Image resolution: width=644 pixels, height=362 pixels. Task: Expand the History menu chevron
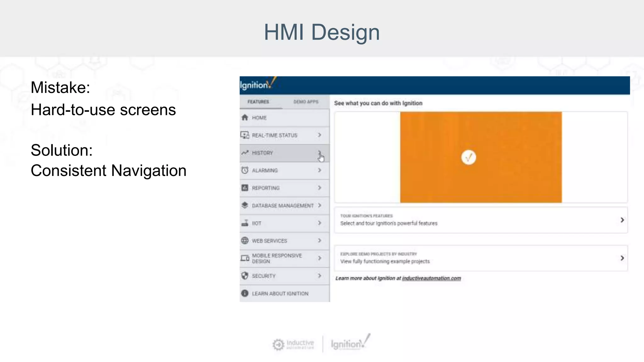319,153
